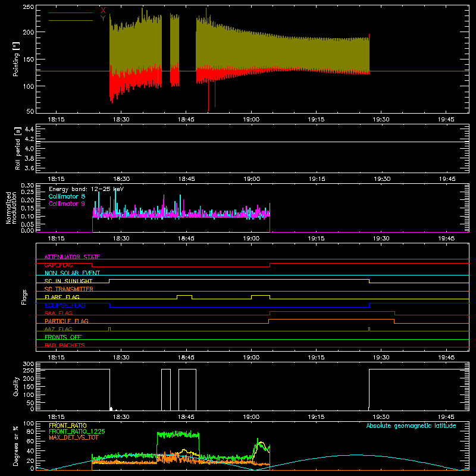
Task: Select the Pointing axis title
Action: tap(16, 59)
